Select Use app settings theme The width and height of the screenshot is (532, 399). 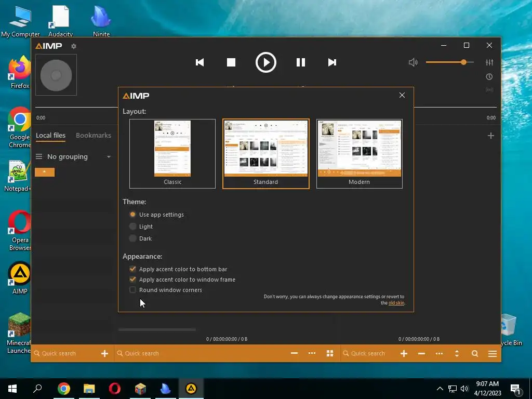[157, 215]
